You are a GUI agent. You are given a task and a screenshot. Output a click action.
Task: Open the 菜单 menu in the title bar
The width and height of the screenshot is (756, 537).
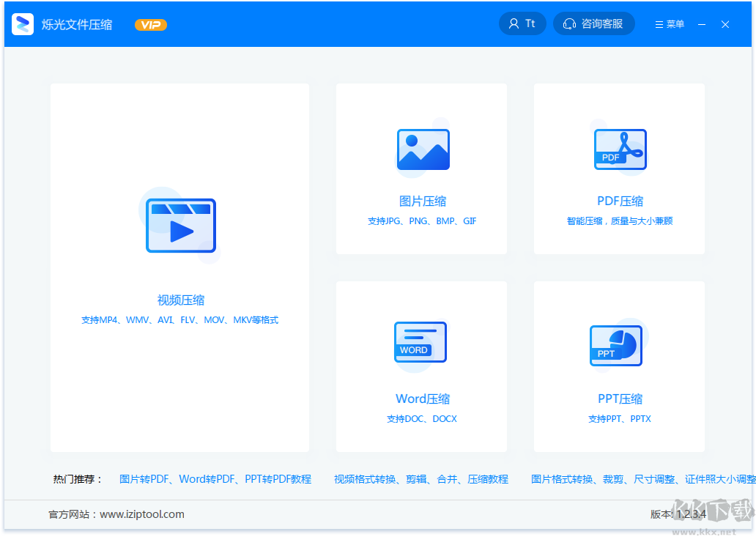[x=669, y=23]
